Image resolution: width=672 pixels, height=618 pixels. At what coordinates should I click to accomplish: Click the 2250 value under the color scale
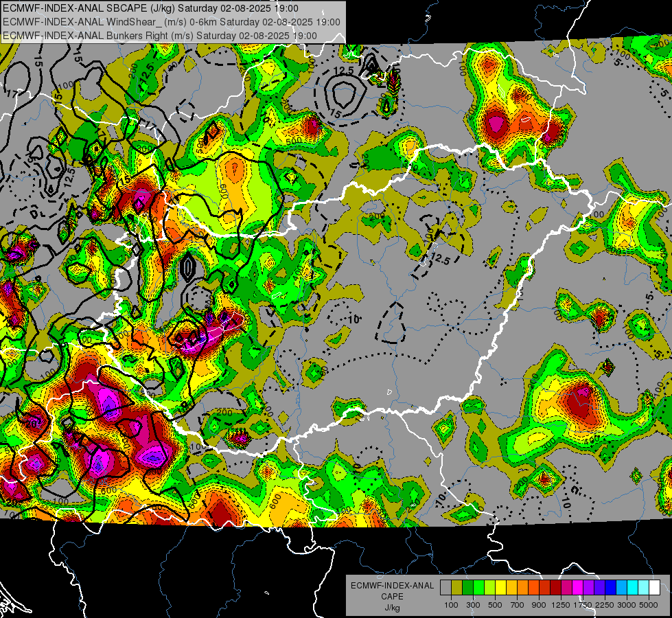click(x=605, y=605)
